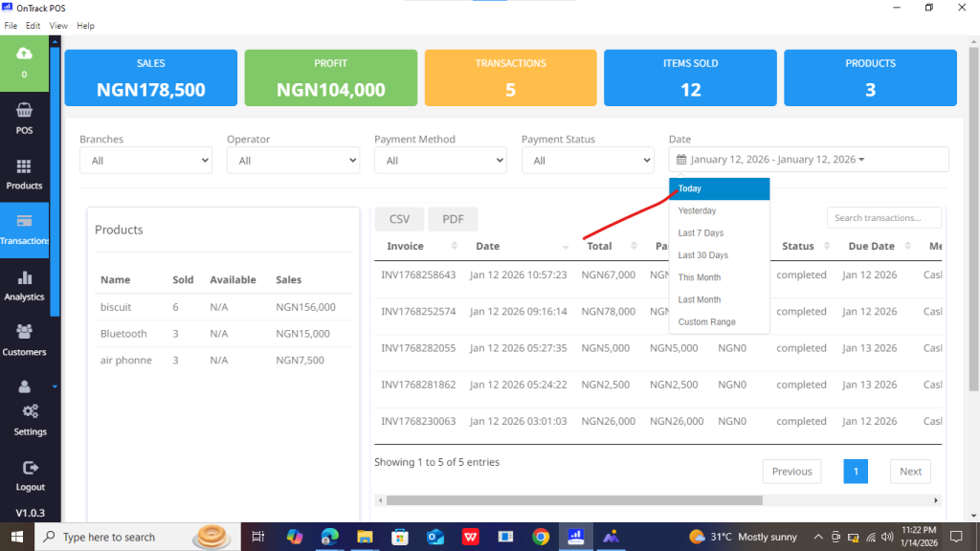The width and height of the screenshot is (980, 551).
Task: Export transactions with the CSV button
Action: pos(399,219)
